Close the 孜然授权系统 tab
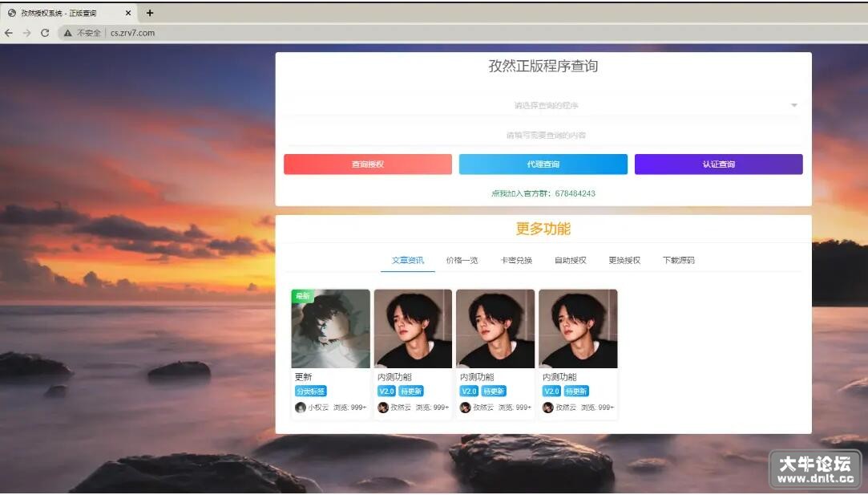 pos(128,13)
